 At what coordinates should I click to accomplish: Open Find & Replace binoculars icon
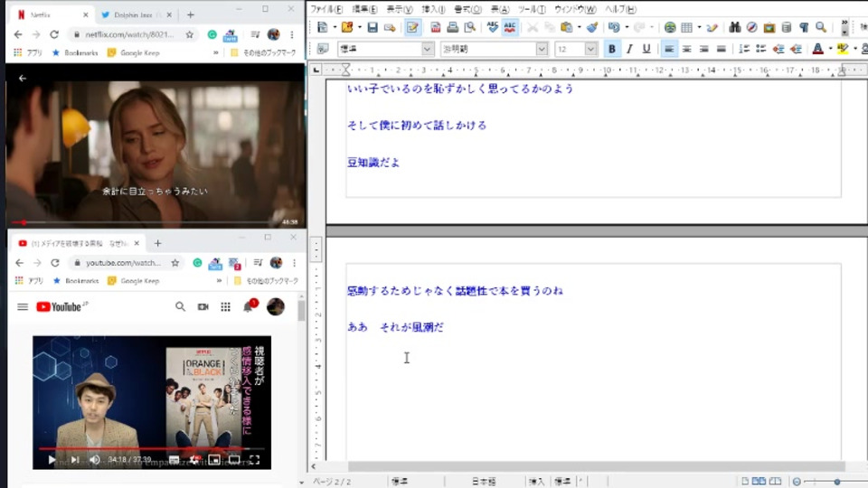734,28
